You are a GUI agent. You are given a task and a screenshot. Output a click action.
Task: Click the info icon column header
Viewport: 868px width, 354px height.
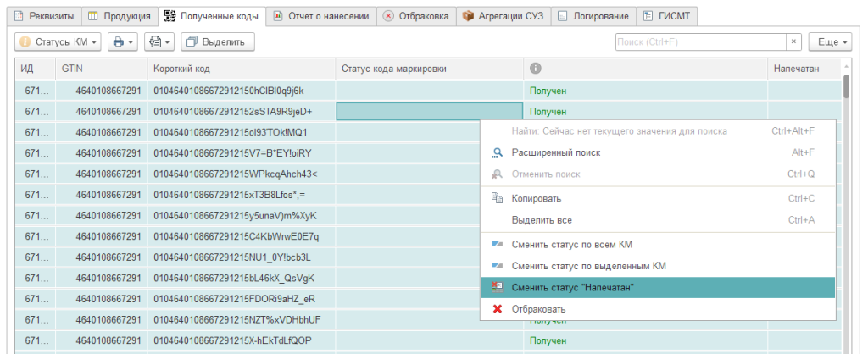(x=536, y=69)
